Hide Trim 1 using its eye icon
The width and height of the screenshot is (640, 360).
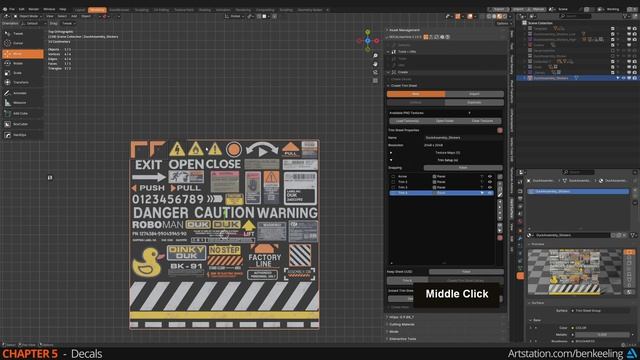coord(490,182)
